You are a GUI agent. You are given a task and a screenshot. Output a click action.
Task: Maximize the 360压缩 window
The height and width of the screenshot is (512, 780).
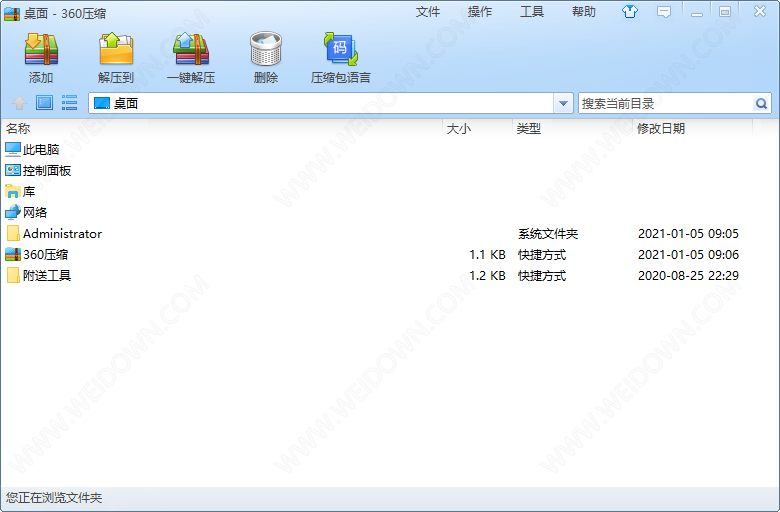pos(725,12)
